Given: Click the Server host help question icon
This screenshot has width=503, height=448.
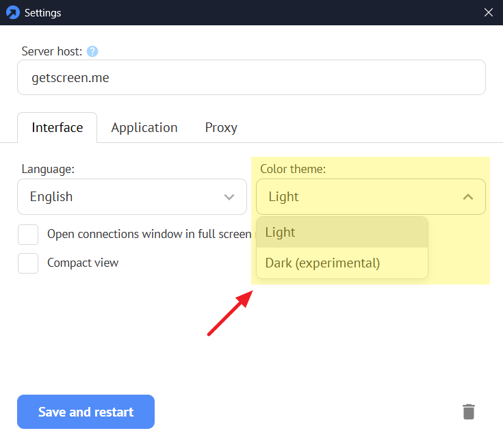Looking at the screenshot, I should point(92,51).
